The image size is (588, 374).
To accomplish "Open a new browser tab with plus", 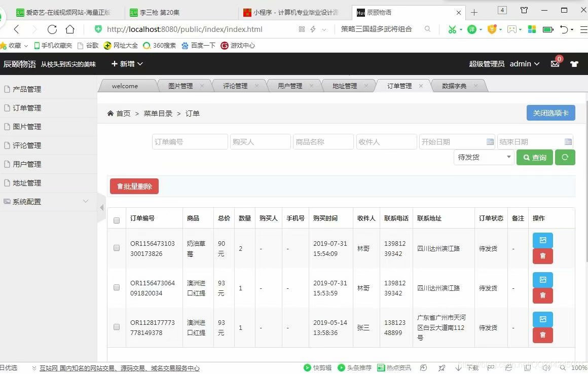I will coord(474,12).
